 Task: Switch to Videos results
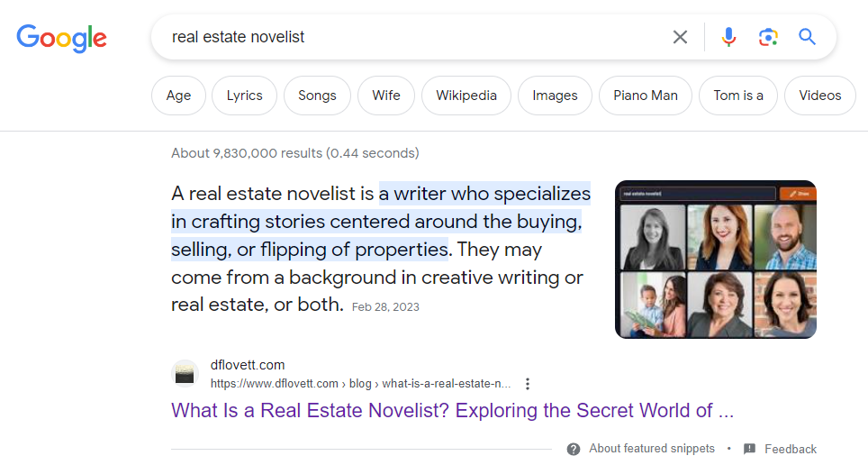[820, 96]
